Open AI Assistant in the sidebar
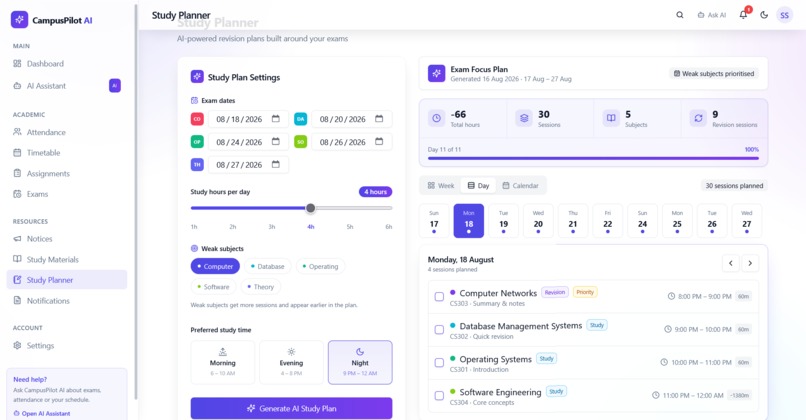This screenshot has width=806, height=420. pyautogui.click(x=67, y=86)
